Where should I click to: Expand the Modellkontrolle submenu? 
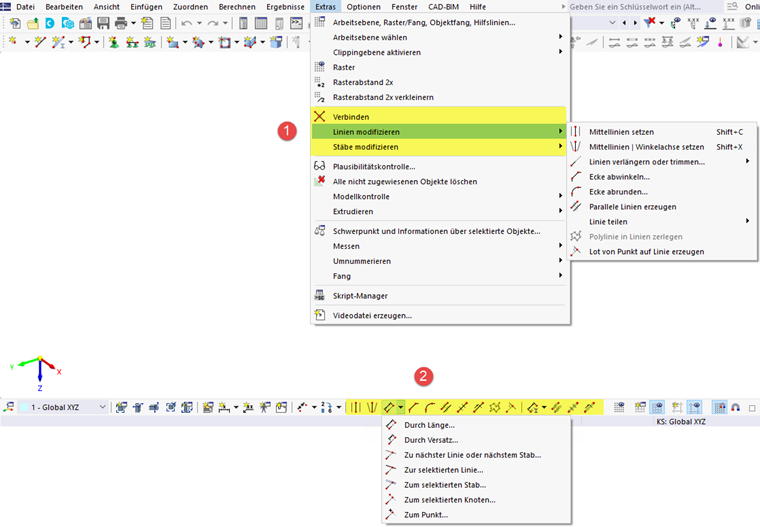point(440,196)
